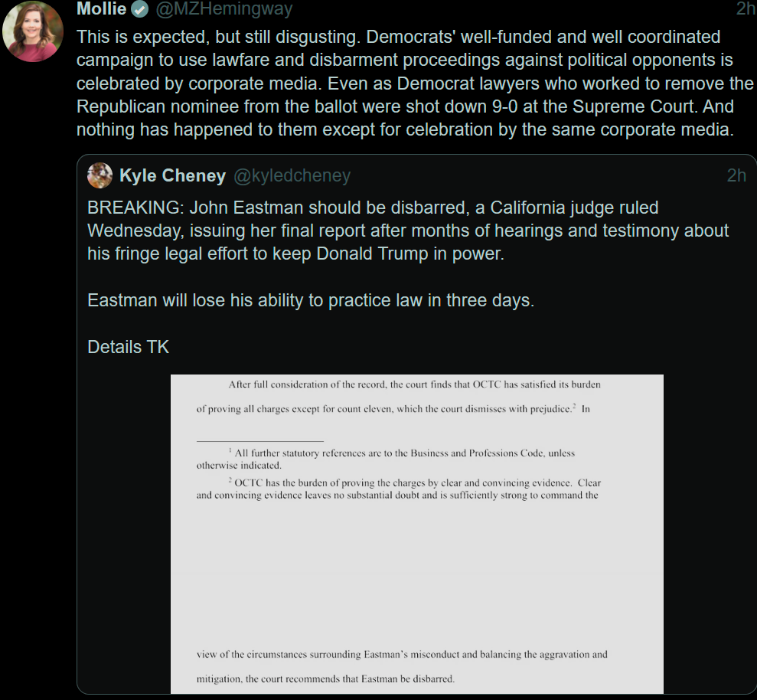Click the 'Eastman will lose his ability' line
Viewport: 757px width, 700px height.
[311, 300]
